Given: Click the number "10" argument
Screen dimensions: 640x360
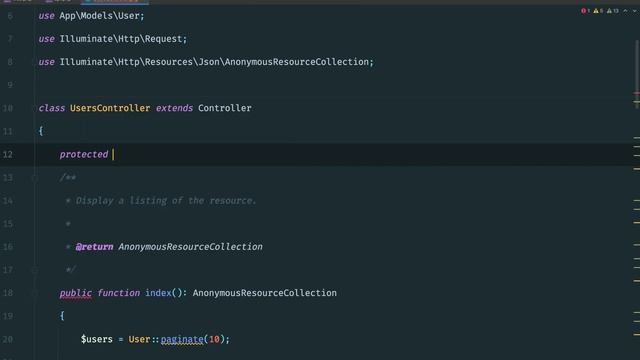Looking at the screenshot, I should pyautogui.click(x=214, y=339).
